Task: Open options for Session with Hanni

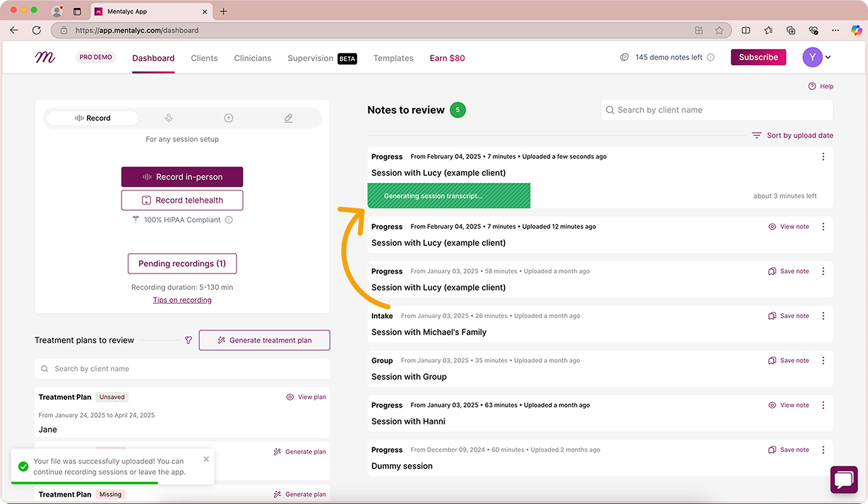Action: tap(823, 405)
